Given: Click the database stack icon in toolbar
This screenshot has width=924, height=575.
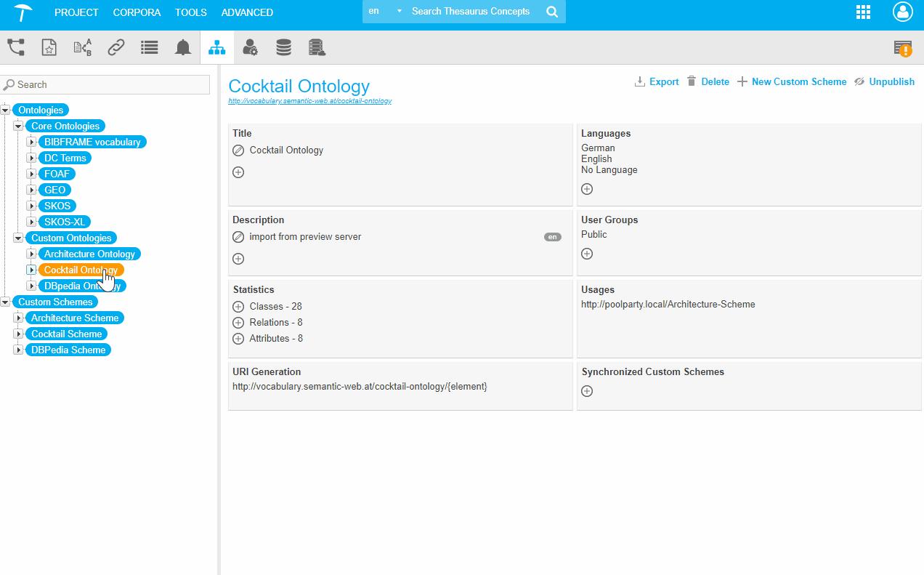Looking at the screenshot, I should tap(283, 48).
